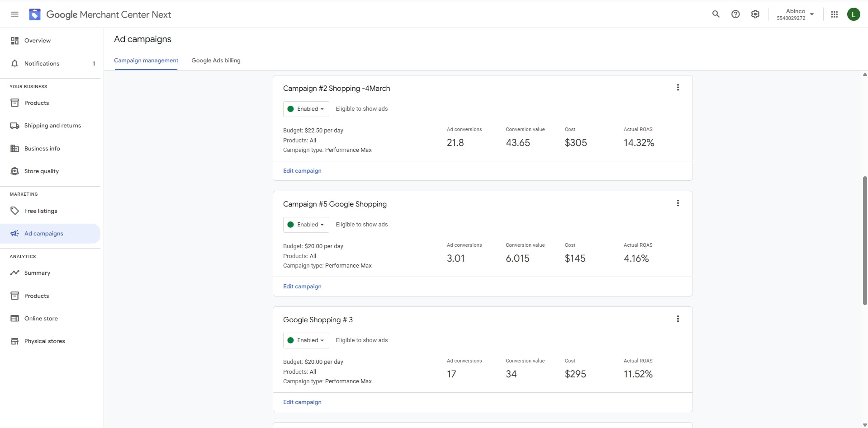
Task: Click the Shipping and returns truck icon
Action: [14, 126]
